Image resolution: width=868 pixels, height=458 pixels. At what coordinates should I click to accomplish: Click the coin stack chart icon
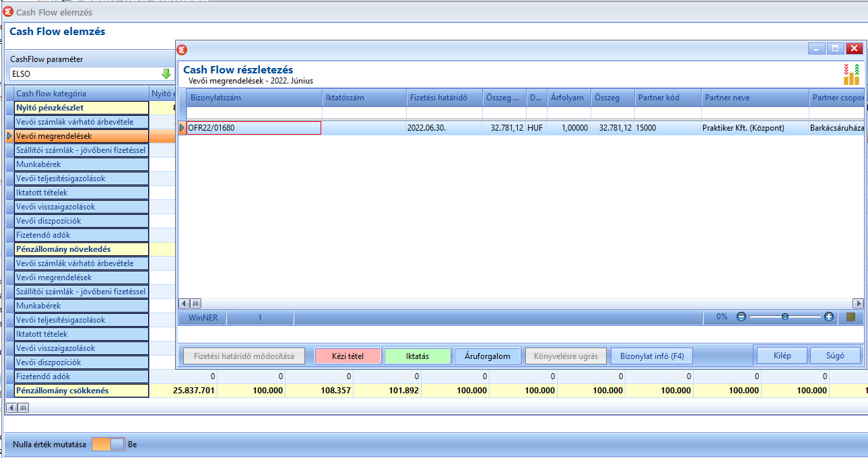(x=852, y=74)
